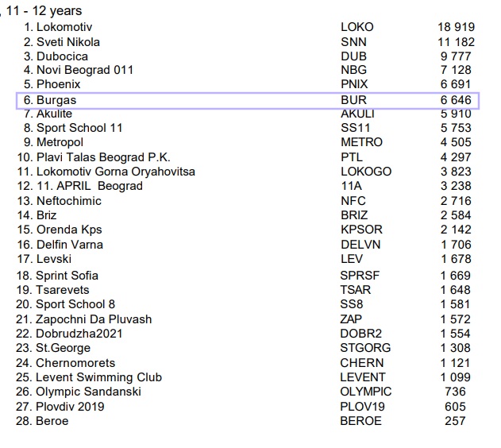
Task: Click the Olympic Sandanski team name
Action: point(89,392)
